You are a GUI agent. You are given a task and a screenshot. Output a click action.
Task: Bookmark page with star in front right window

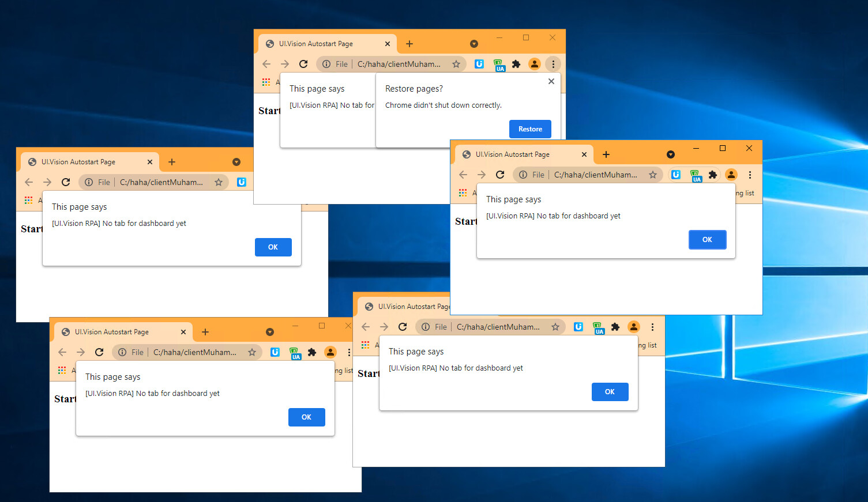(x=653, y=175)
